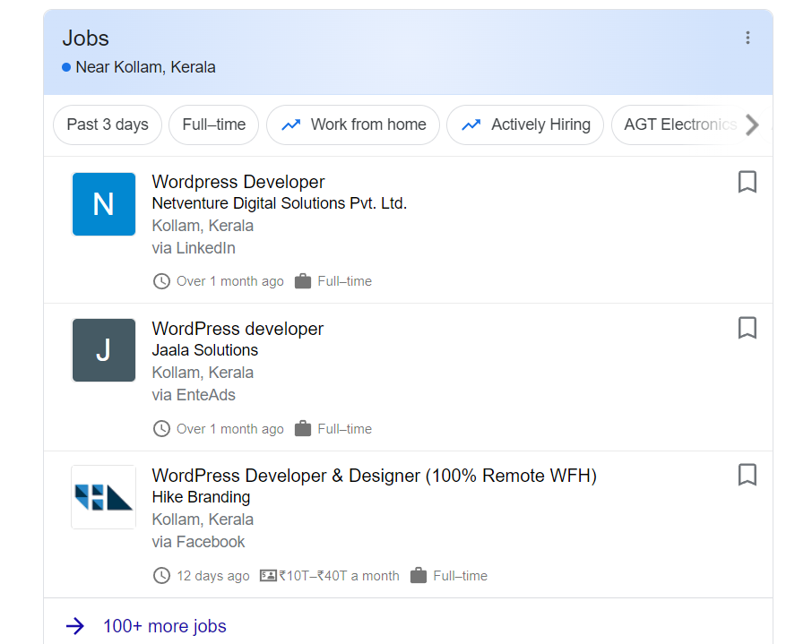The height and width of the screenshot is (644, 812).
Task: Bookmark the Hike Branding job
Action: coord(747,475)
